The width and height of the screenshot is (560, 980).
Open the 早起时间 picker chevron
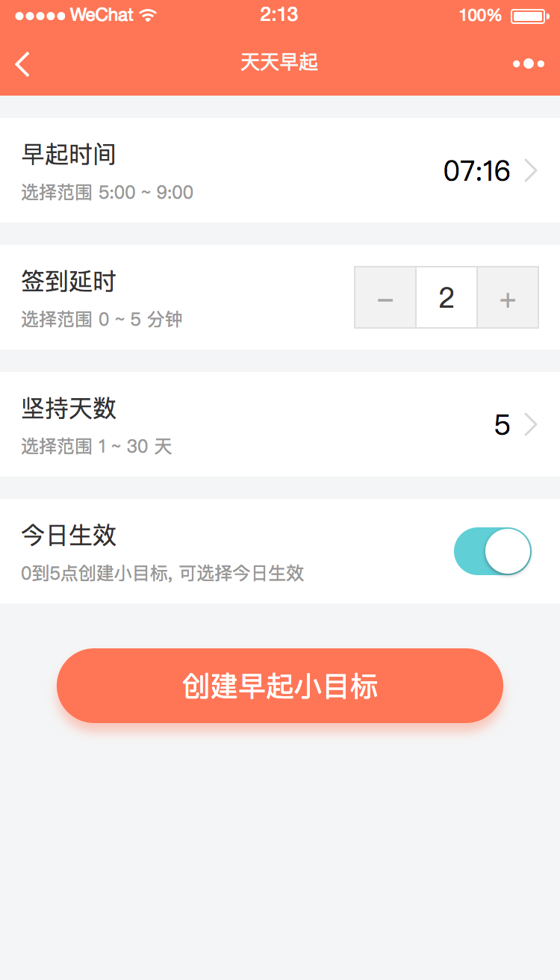(531, 171)
